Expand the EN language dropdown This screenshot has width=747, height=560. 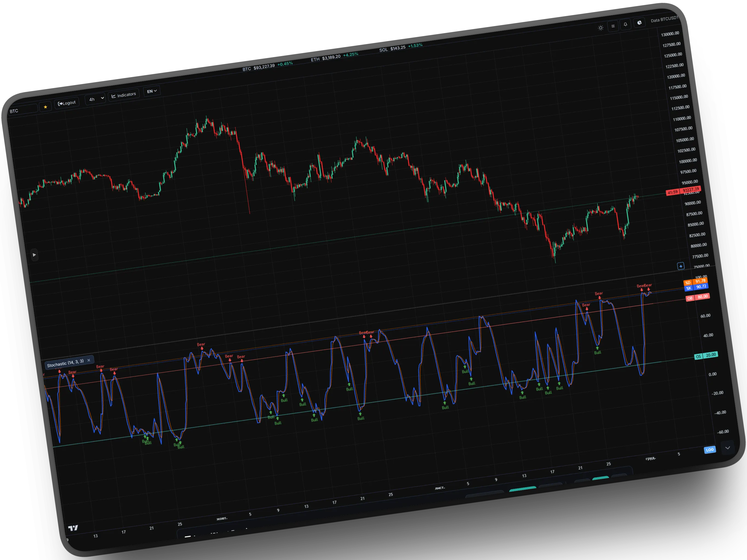tap(151, 91)
